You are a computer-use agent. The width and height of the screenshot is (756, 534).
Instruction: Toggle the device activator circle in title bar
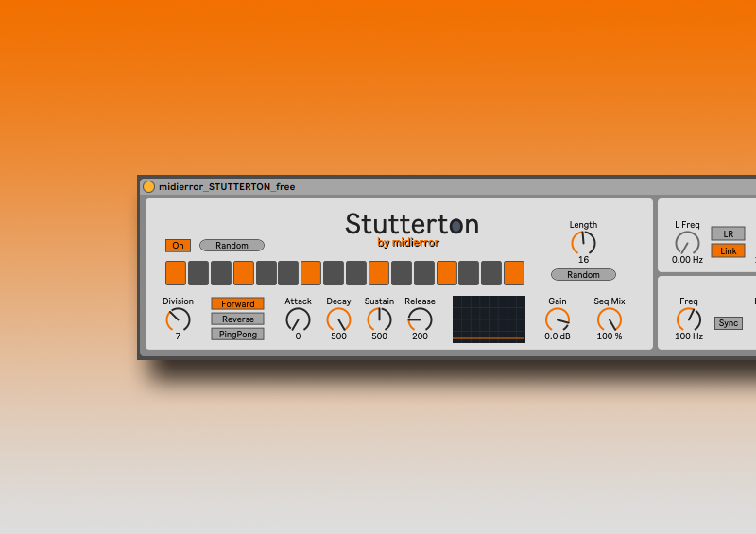(149, 187)
